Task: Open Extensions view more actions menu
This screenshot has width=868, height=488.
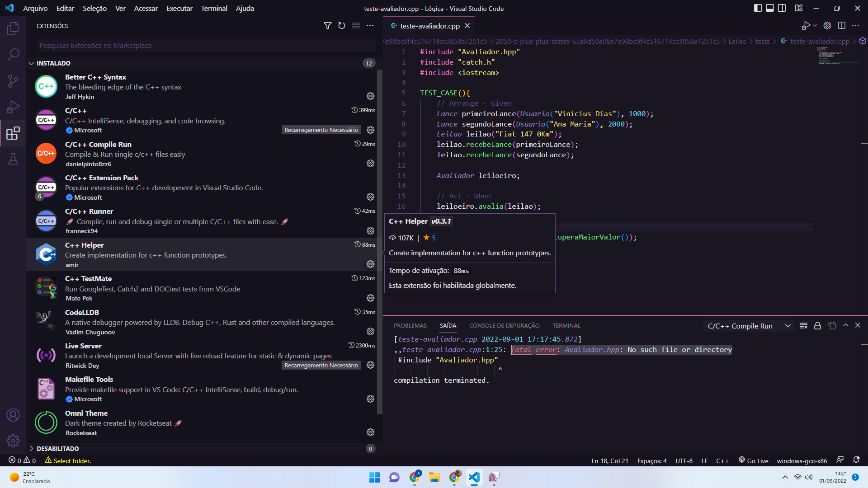Action: coord(370,26)
